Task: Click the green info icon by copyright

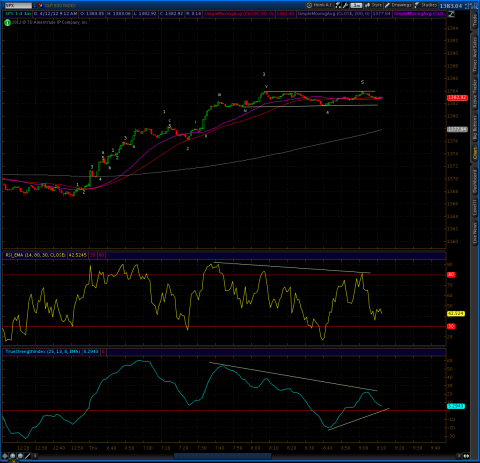Action: coord(7,22)
